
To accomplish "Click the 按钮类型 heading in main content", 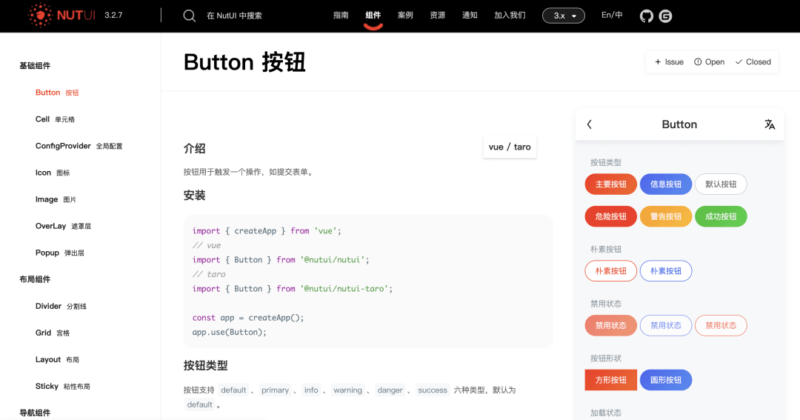I will tap(206, 365).
